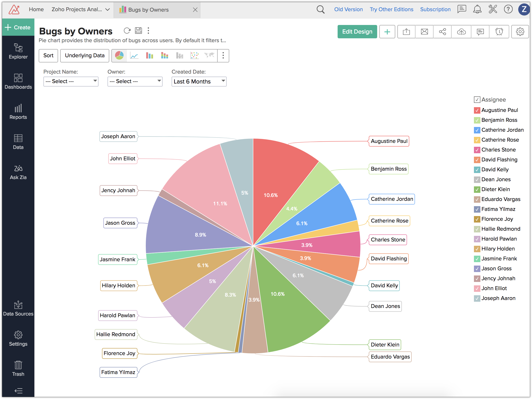Image resolution: width=532 pixels, height=399 pixels.
Task: Toggle the Assignee select-all checkbox
Action: tap(477, 100)
